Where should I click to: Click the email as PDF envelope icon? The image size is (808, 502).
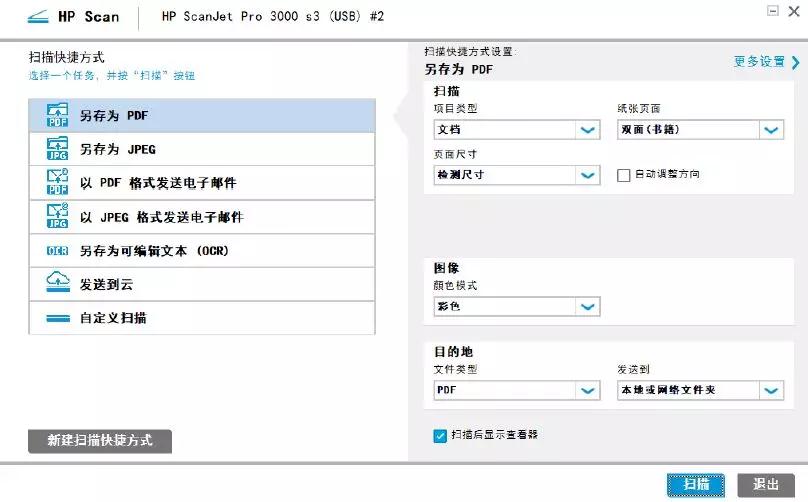57,181
